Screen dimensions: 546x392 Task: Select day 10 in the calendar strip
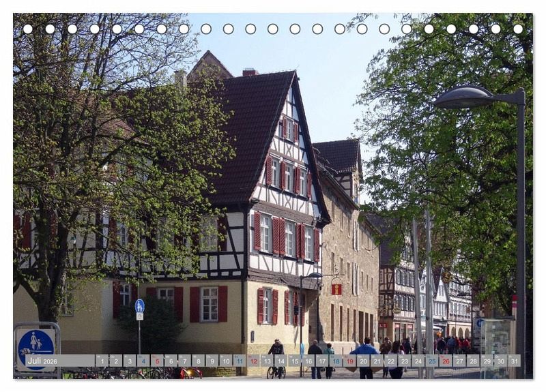tap(226, 361)
